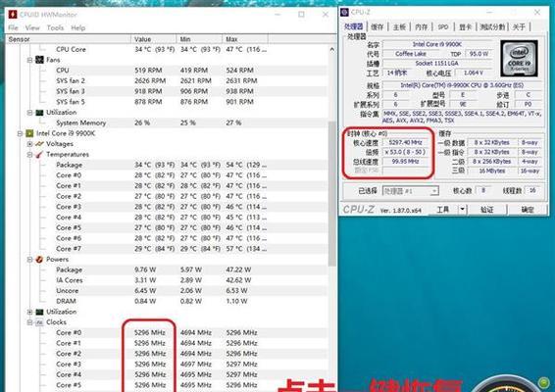Screen dimensions: 555x392
Task: Close the CPU-Z window
Action: click(537, 13)
